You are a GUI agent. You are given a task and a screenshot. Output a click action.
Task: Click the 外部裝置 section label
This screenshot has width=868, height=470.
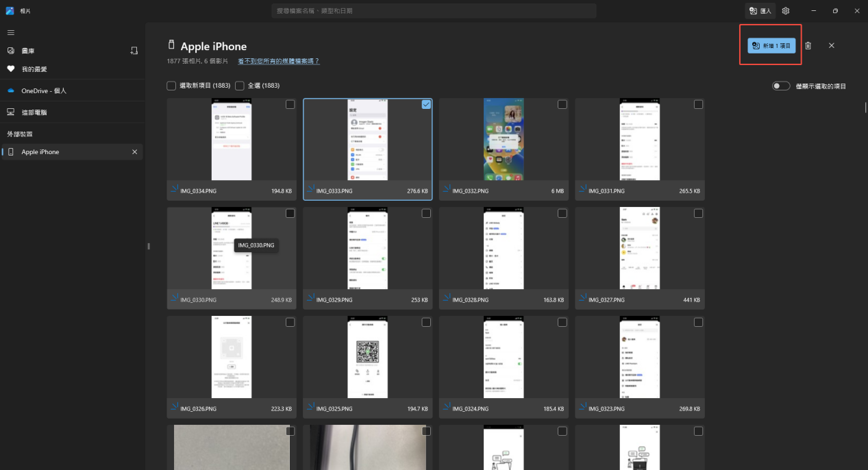point(20,134)
